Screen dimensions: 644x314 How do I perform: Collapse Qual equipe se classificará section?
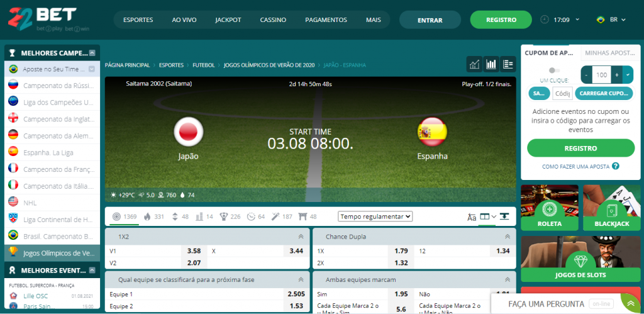[301, 279]
